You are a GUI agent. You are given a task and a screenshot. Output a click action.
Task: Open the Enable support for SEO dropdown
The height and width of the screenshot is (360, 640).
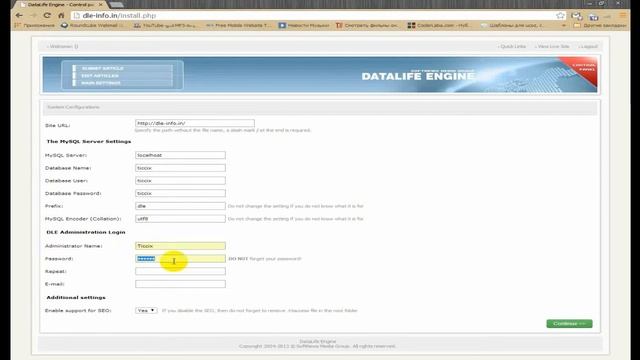point(146,310)
